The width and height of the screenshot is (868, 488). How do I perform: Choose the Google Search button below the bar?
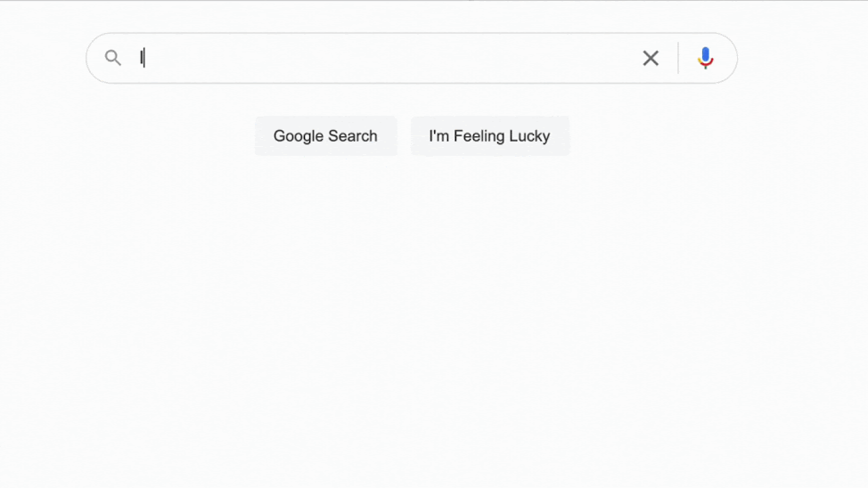point(325,136)
